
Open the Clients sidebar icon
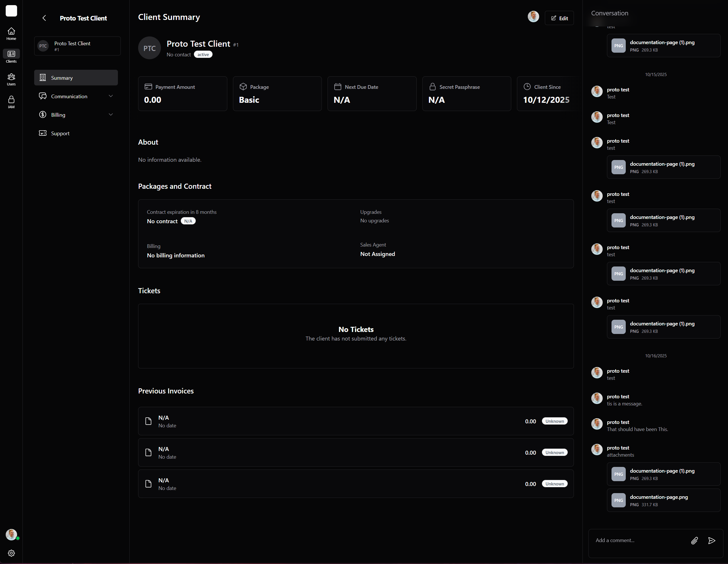11,56
